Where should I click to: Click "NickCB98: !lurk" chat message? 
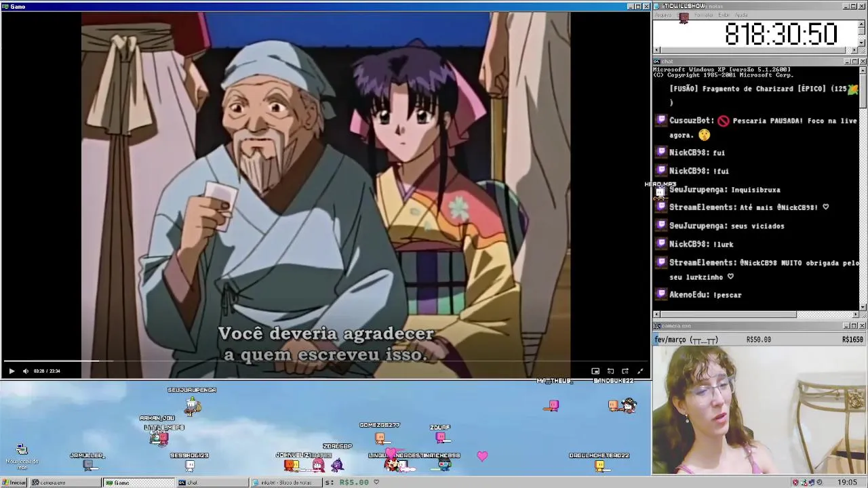click(701, 244)
